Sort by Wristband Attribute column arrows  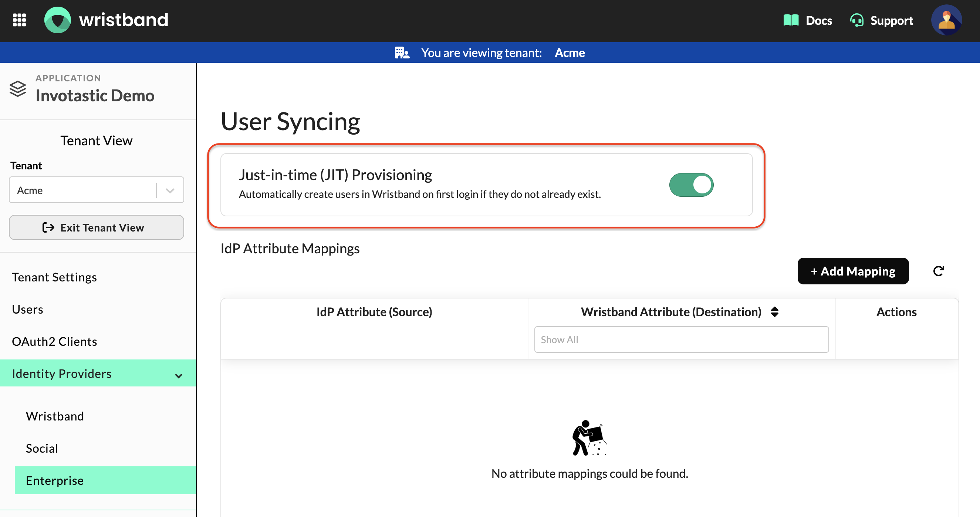click(774, 312)
